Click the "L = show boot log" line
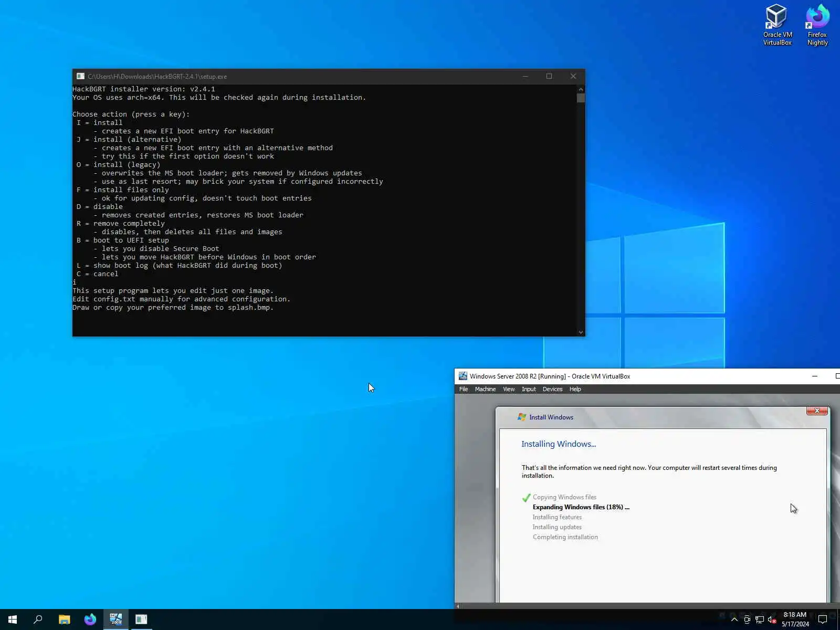840x630 pixels. pos(180,266)
